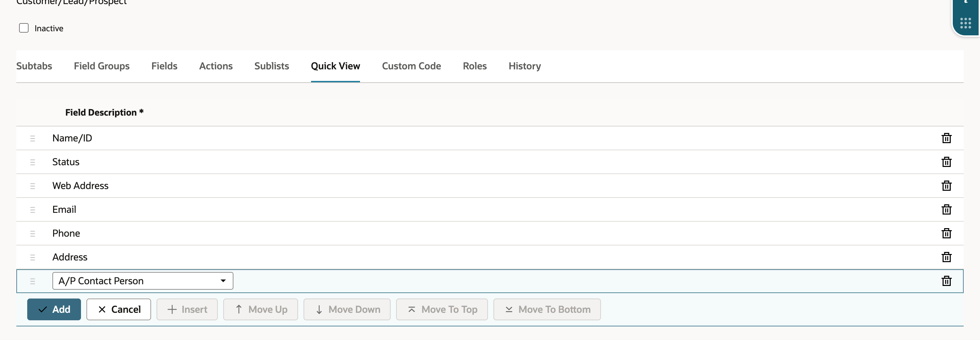Remove Web Address row using trash icon
Screen dimensions: 980x340
click(946, 186)
